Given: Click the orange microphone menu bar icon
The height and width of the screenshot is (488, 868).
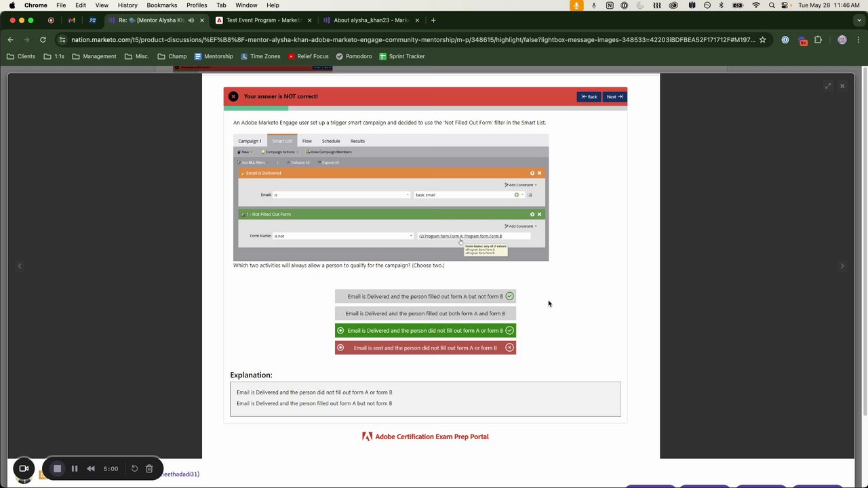Looking at the screenshot, I should pos(576,5).
